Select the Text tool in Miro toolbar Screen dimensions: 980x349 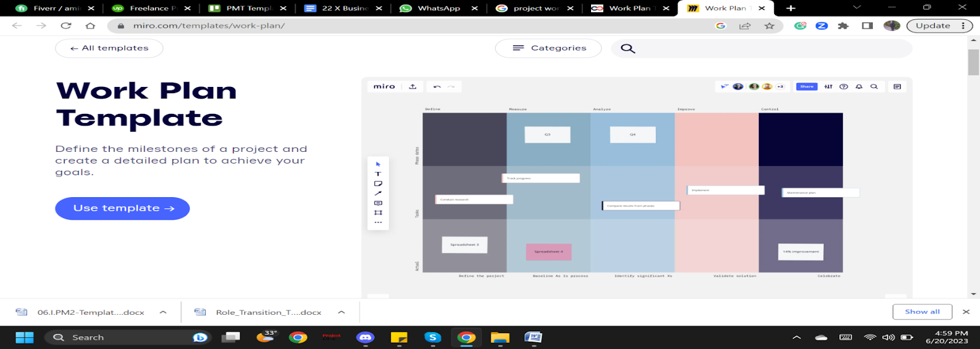pos(378,174)
